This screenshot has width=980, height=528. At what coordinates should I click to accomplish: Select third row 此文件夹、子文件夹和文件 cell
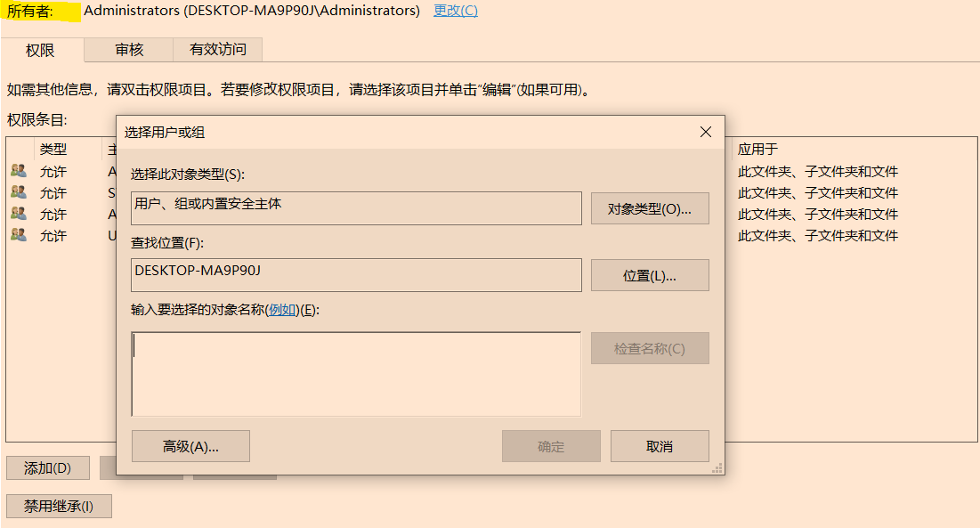coord(817,214)
